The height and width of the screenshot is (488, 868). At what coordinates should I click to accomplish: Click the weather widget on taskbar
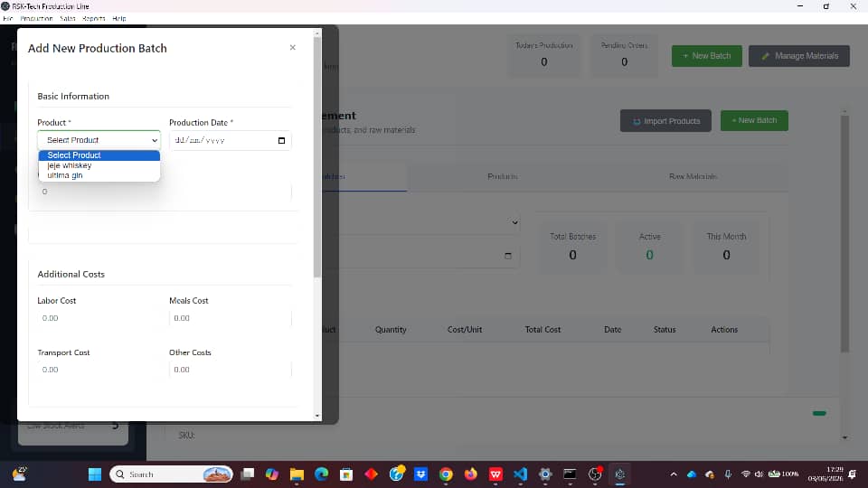coord(19,474)
